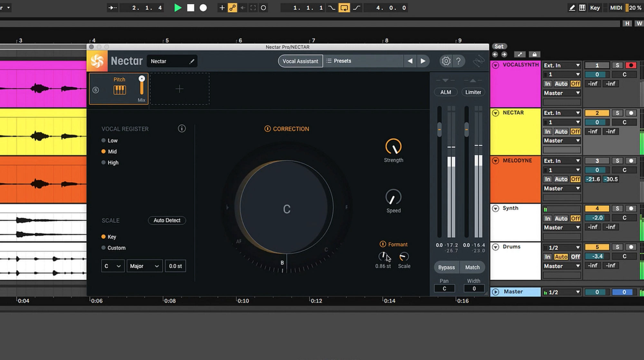Screen dimensions: 644x360
Task: Toggle the MIDI arrangement overdub plus icon
Action: [x=222, y=8]
